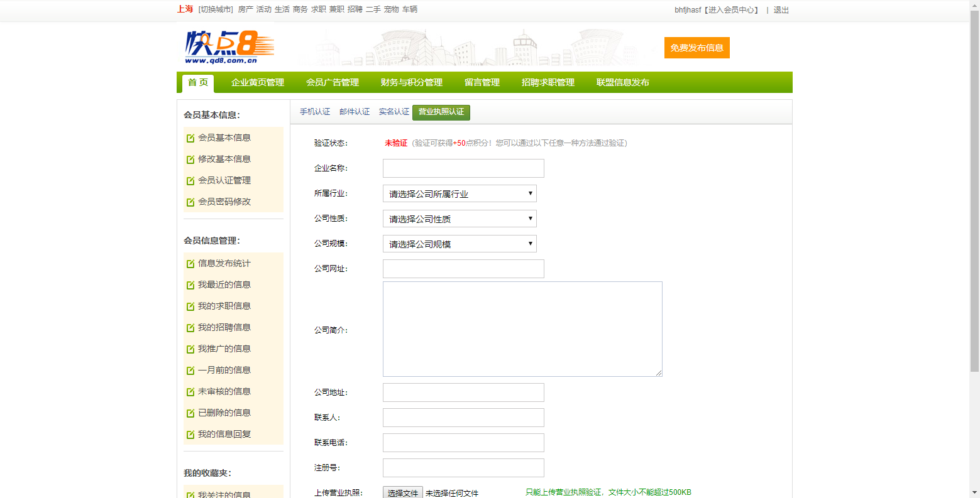Click 选择文件 to upload business license
The width and height of the screenshot is (980, 498).
pos(402,493)
